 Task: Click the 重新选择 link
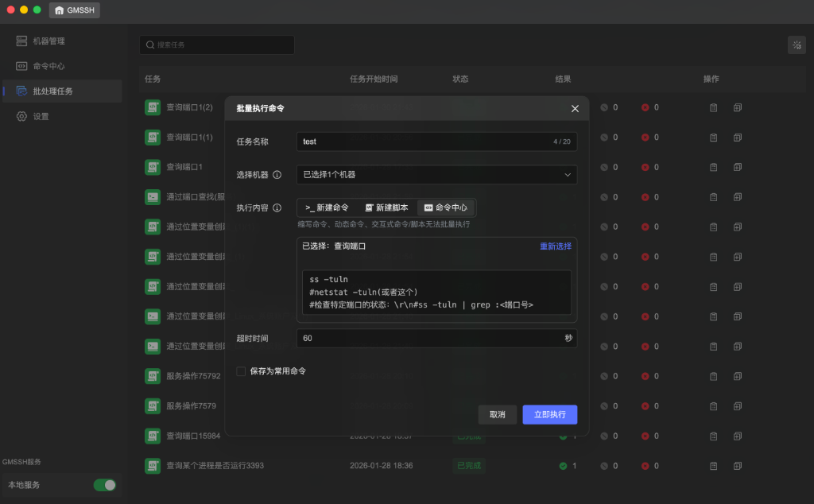[556, 246]
